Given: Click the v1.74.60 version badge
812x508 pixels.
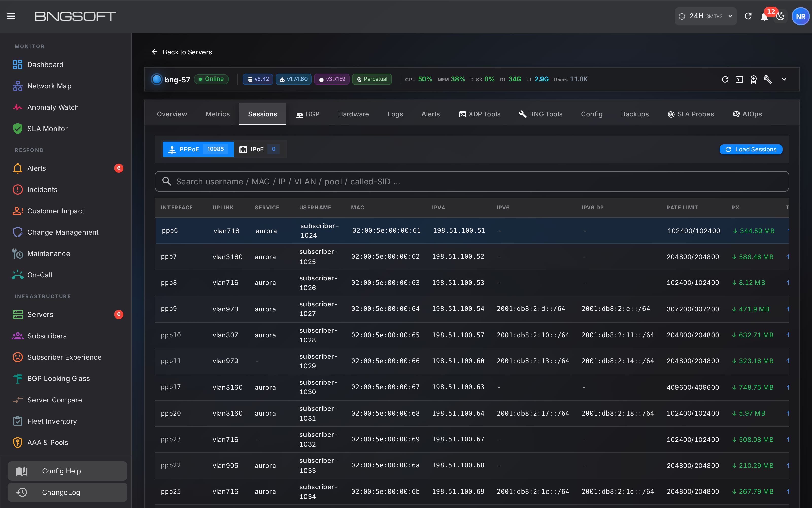Looking at the screenshot, I should (294, 79).
